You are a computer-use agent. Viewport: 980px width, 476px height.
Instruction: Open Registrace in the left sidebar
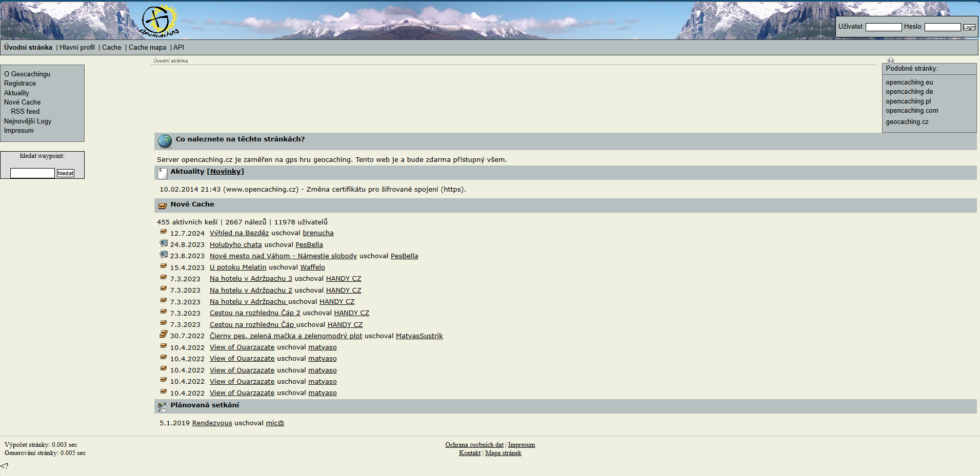tap(20, 84)
